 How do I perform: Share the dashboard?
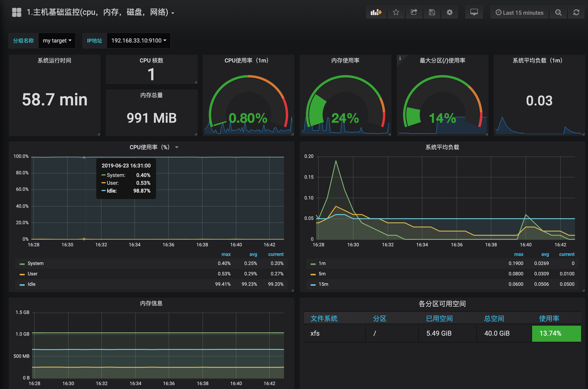point(414,12)
